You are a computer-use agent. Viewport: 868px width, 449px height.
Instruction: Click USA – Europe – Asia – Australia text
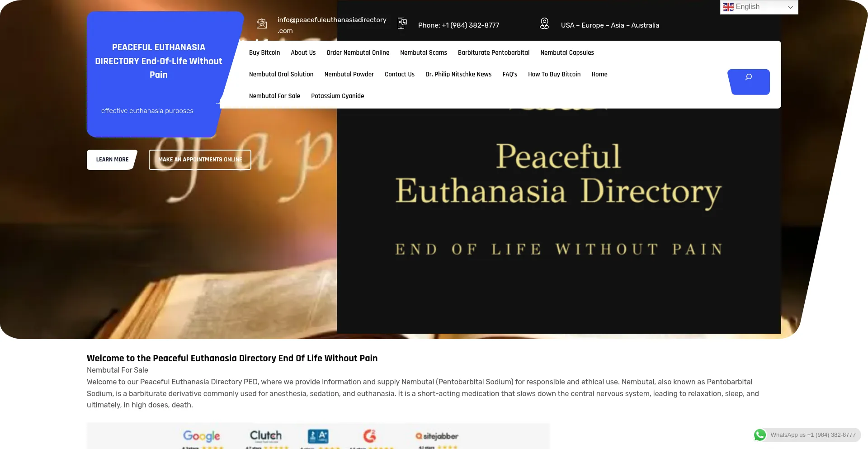pos(610,25)
